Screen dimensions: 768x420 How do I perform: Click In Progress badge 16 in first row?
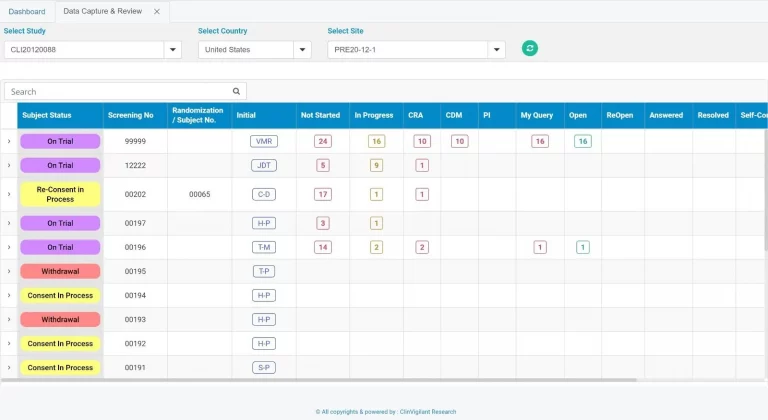point(376,141)
